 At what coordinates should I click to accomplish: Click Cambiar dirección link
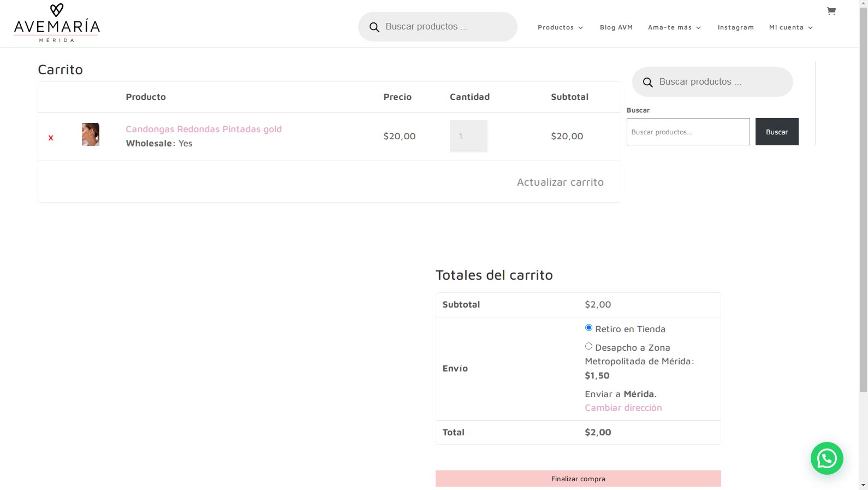[623, 408]
